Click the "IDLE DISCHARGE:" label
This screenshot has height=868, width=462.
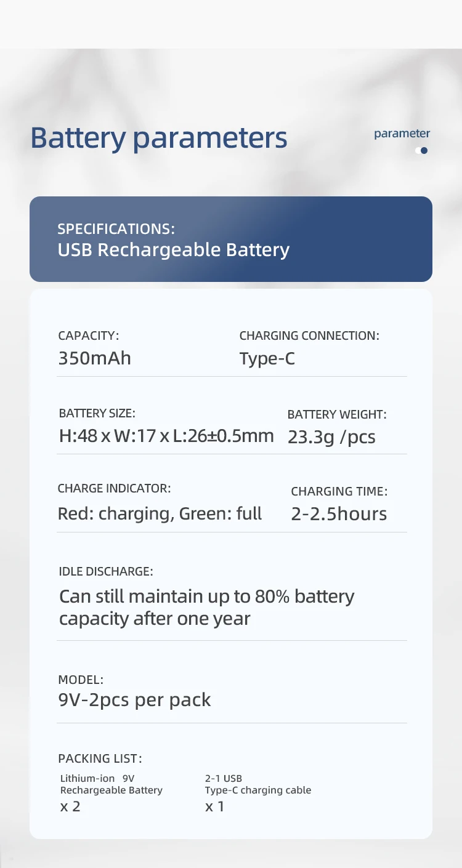[105, 571]
